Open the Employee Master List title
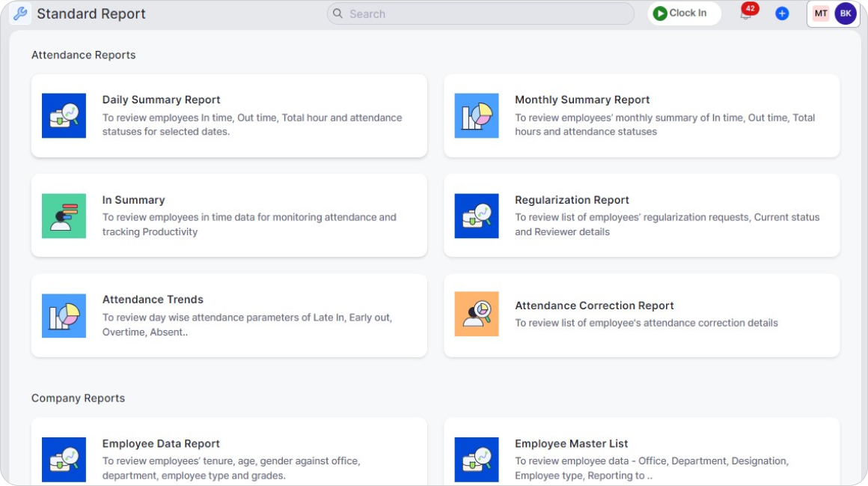 [x=571, y=443]
